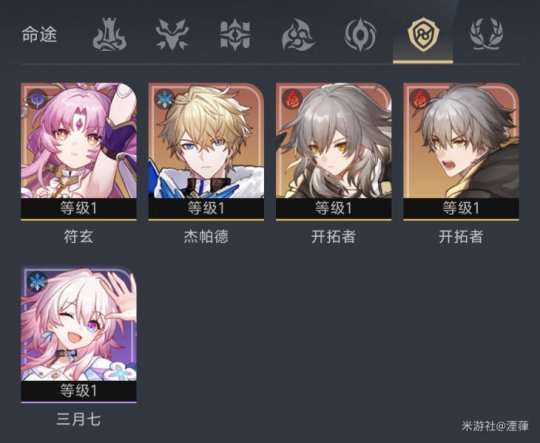Open the 三月七 character portrait
The height and width of the screenshot is (443, 540).
(x=79, y=323)
